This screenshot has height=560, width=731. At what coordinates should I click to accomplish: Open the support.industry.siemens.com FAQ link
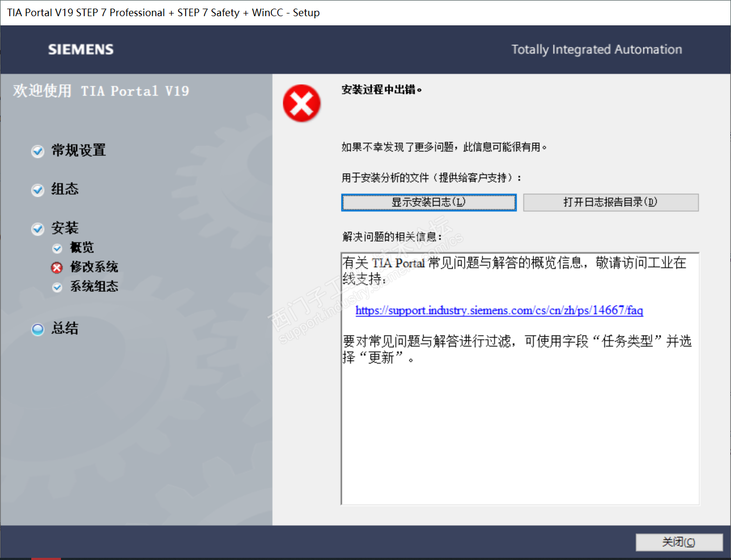(x=499, y=310)
